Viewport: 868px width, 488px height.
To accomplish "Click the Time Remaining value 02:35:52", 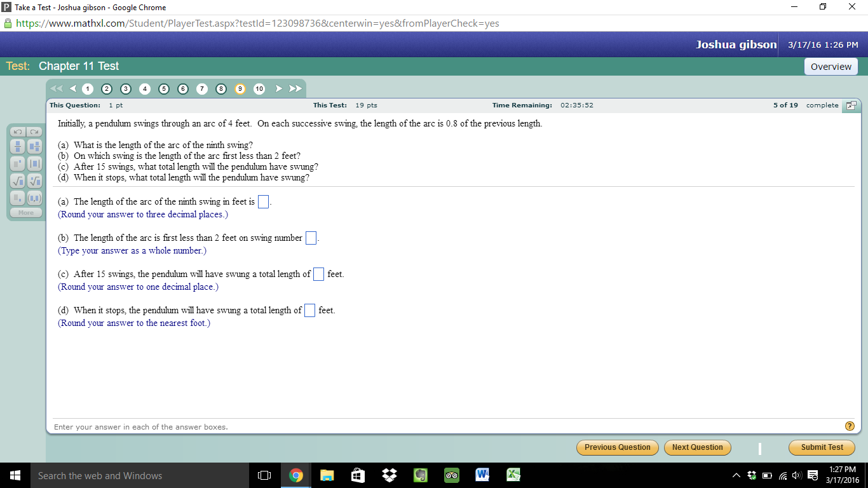I will click(577, 105).
